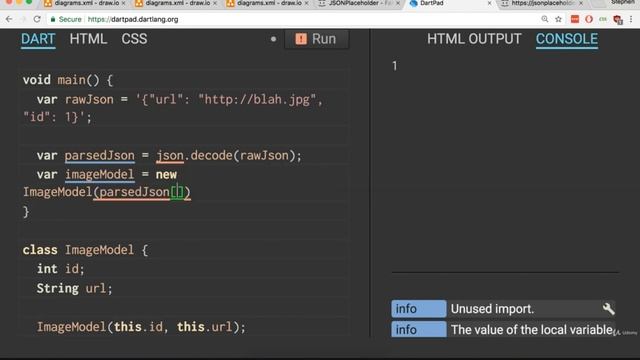
Task: Click 'rawJson' in the first var line
Action: coord(89,100)
